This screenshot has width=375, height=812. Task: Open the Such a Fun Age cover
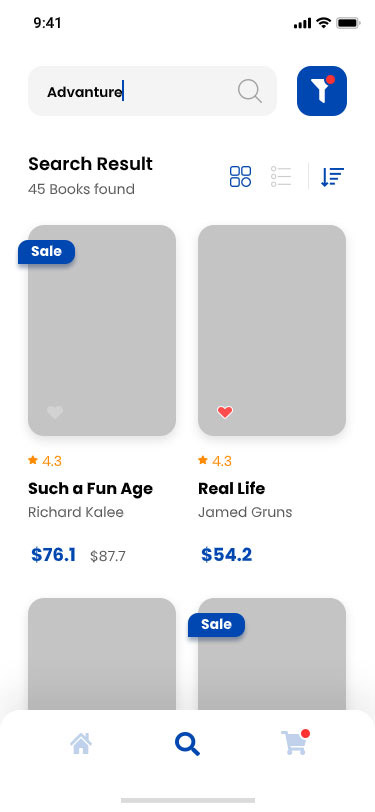pyautogui.click(x=102, y=330)
